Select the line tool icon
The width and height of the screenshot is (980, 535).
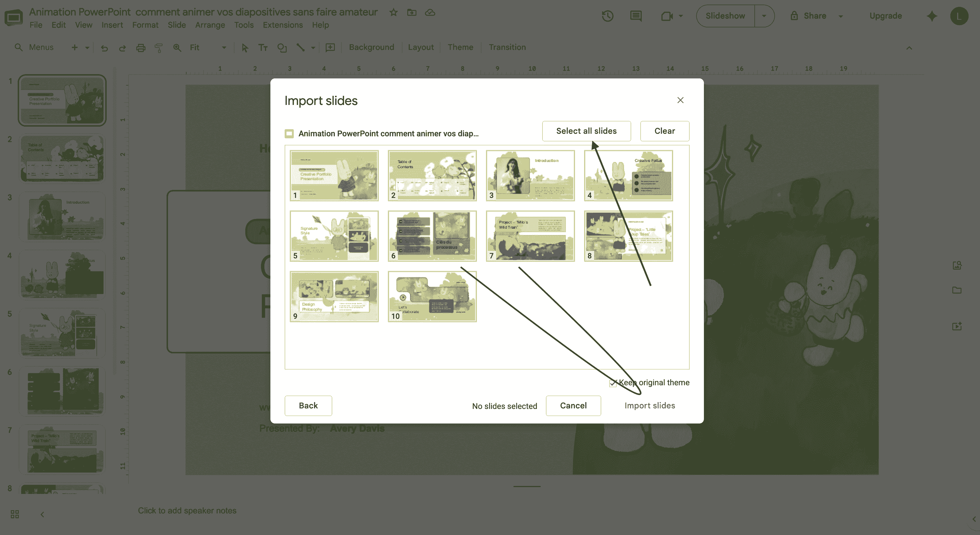[301, 48]
